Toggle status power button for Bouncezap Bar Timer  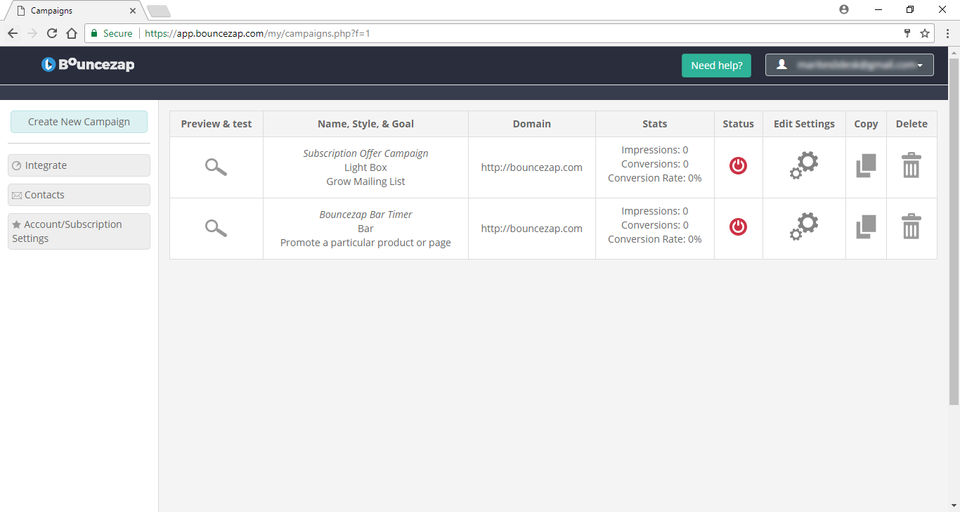tap(738, 227)
